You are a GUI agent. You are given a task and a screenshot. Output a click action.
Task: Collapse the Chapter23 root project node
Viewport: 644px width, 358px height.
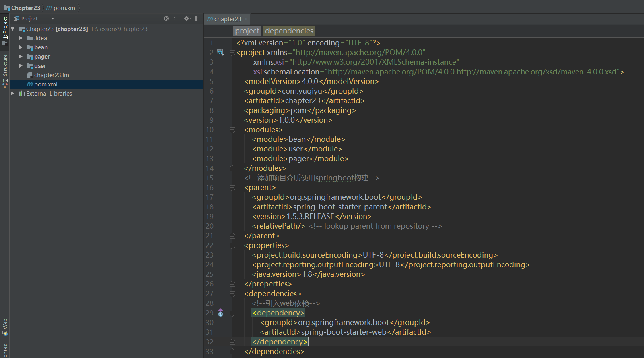coord(13,29)
